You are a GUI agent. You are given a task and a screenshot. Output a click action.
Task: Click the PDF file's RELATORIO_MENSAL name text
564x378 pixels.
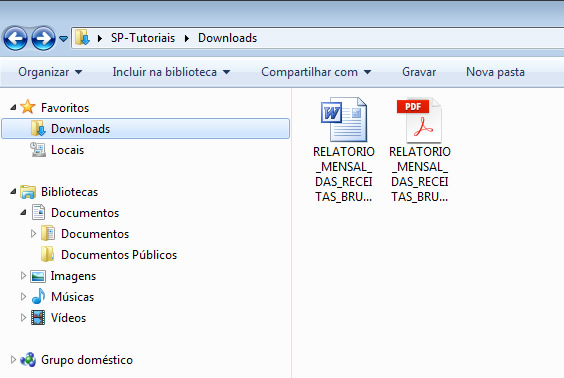pos(420,174)
